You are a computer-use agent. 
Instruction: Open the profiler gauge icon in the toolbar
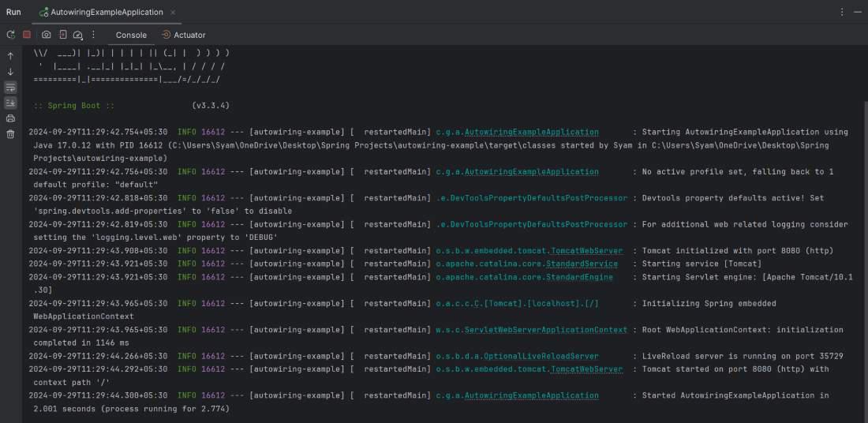(77, 35)
